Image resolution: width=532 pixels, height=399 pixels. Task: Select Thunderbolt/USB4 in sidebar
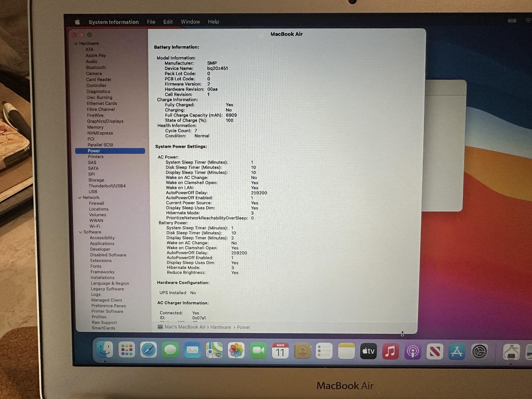coord(107,186)
